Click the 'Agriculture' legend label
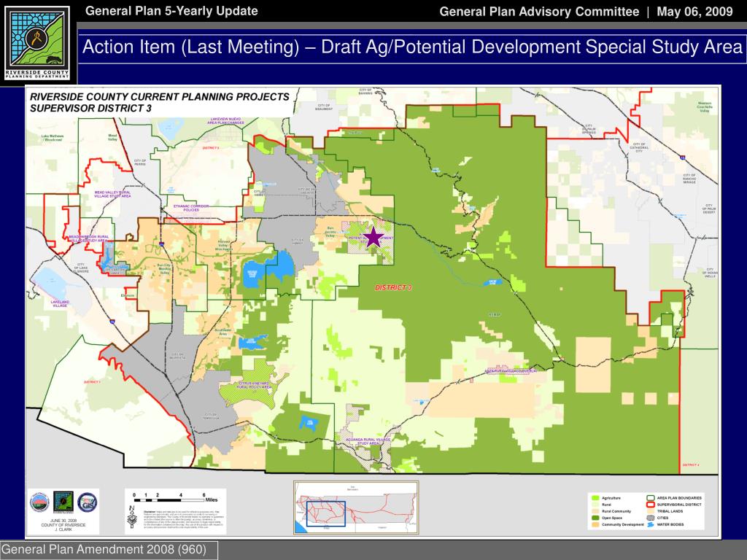 coord(611,498)
